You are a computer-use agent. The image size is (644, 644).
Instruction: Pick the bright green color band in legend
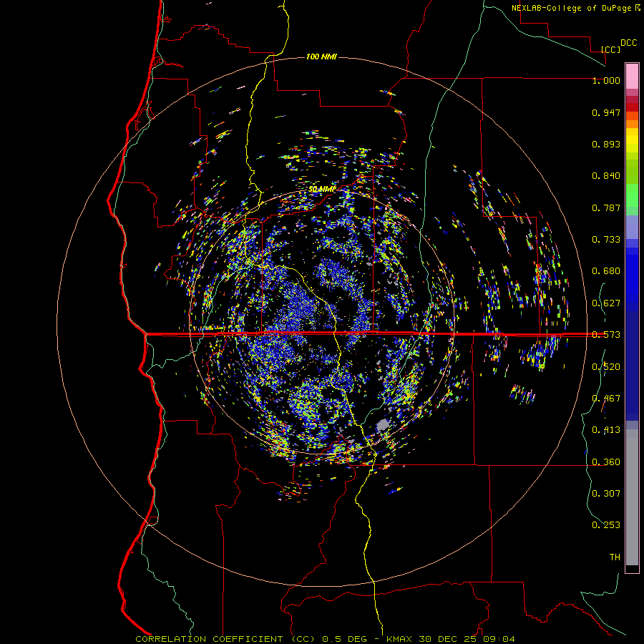(632, 195)
